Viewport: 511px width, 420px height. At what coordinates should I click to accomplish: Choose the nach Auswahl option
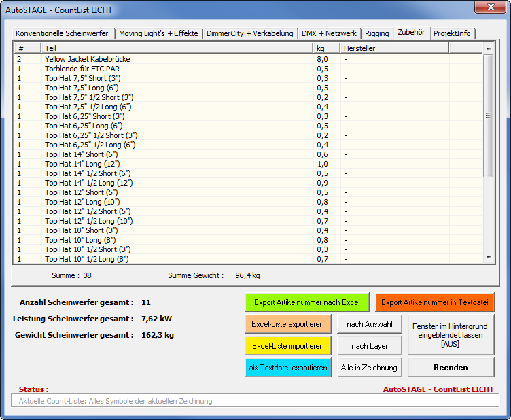click(369, 324)
